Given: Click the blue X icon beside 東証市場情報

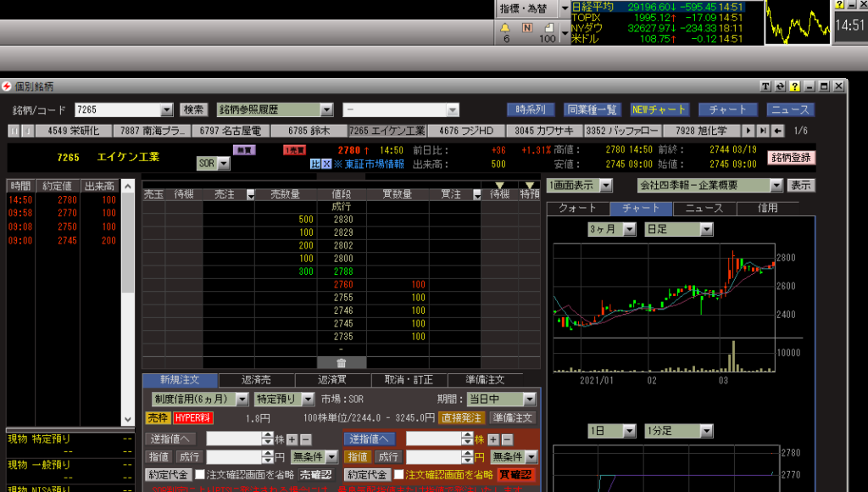Looking at the screenshot, I should click(325, 164).
